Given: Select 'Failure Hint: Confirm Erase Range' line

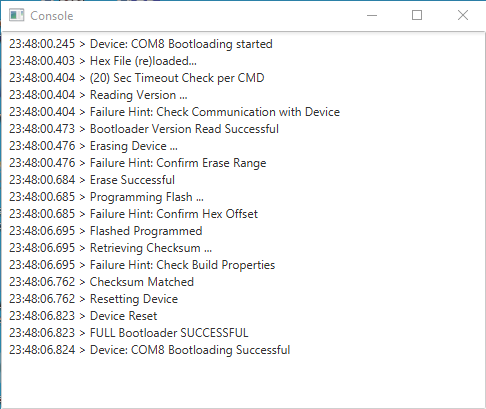Looking at the screenshot, I should 138,163.
